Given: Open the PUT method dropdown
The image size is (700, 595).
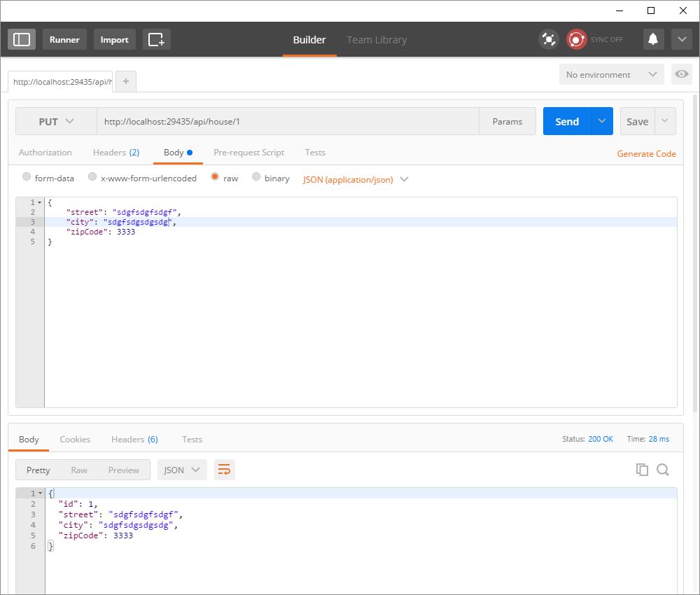Looking at the screenshot, I should point(56,121).
